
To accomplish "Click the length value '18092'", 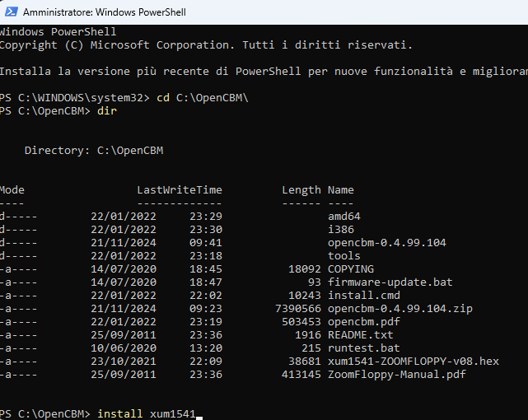I will (305, 269).
